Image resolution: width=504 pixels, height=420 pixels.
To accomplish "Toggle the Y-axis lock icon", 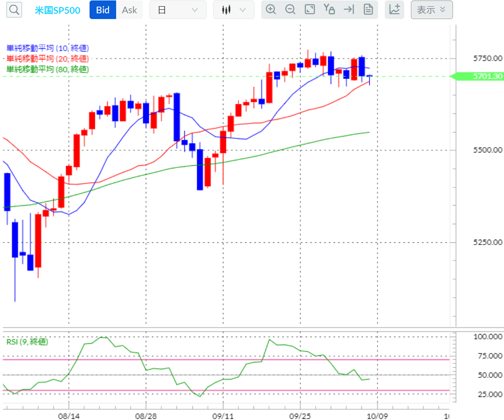I will 329,10.
